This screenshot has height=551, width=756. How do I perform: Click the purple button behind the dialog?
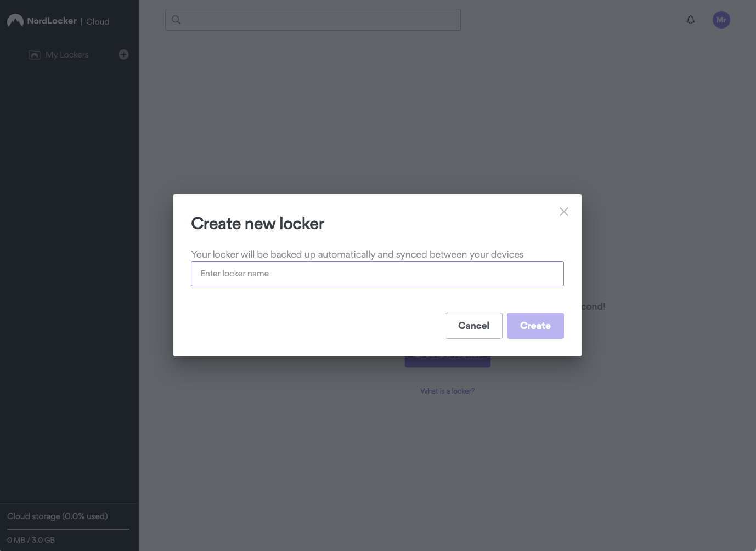pos(447,362)
